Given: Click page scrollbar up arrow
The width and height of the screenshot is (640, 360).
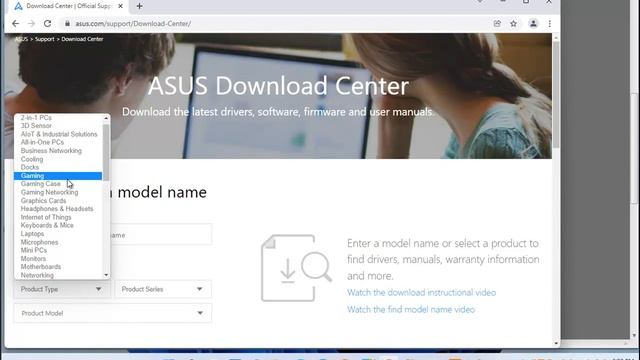Looking at the screenshot, I should tap(556, 38).
